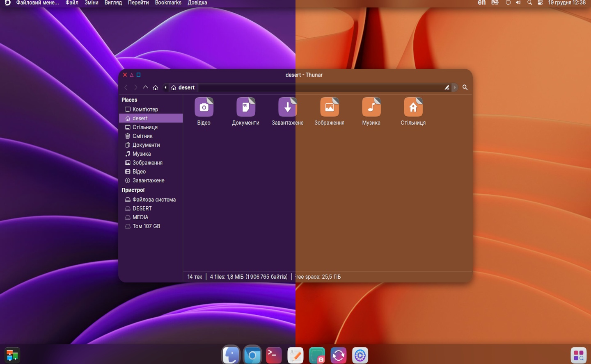Click the search magnifier in Thunar toolbar
This screenshot has height=364, width=591.
click(465, 87)
